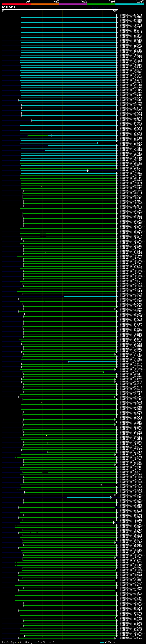This screenshot has height=644, width=146.
Task: Click hit label UniRef100_Q3L1H0
Action: [131, 42]
